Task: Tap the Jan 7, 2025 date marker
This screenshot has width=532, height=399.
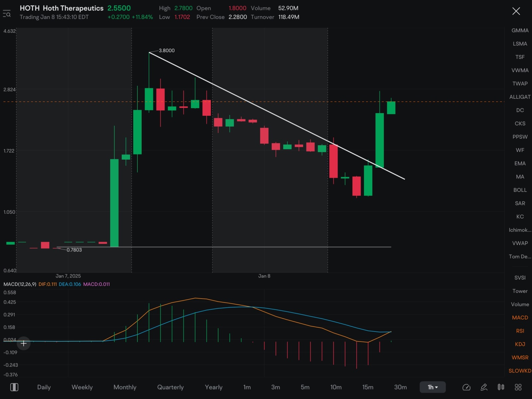Action: click(68, 276)
